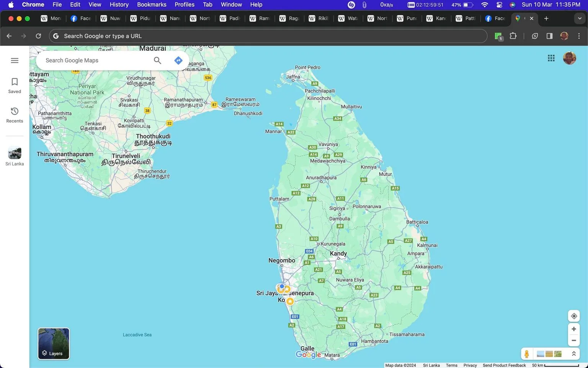This screenshot has height=368, width=588.
Task: Open the Chrome tab search dropdown
Action: tap(580, 18)
